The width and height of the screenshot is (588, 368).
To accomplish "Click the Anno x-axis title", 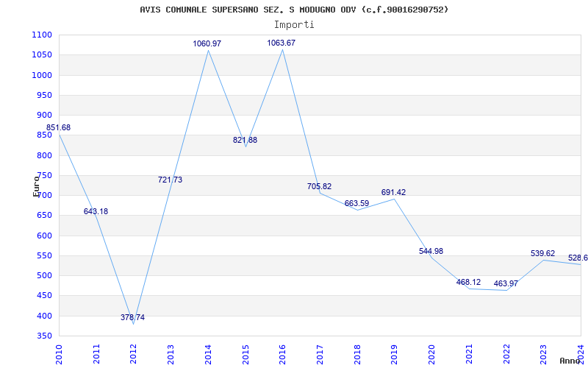I will point(570,361).
